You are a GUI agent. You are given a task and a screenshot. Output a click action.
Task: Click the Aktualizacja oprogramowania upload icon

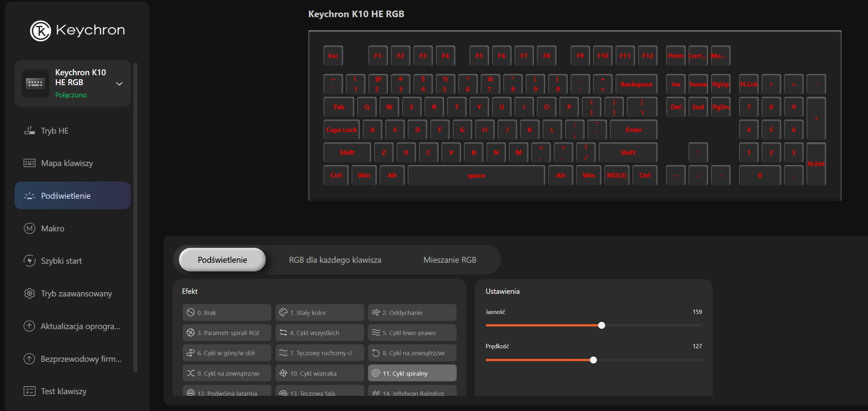pyautogui.click(x=29, y=326)
